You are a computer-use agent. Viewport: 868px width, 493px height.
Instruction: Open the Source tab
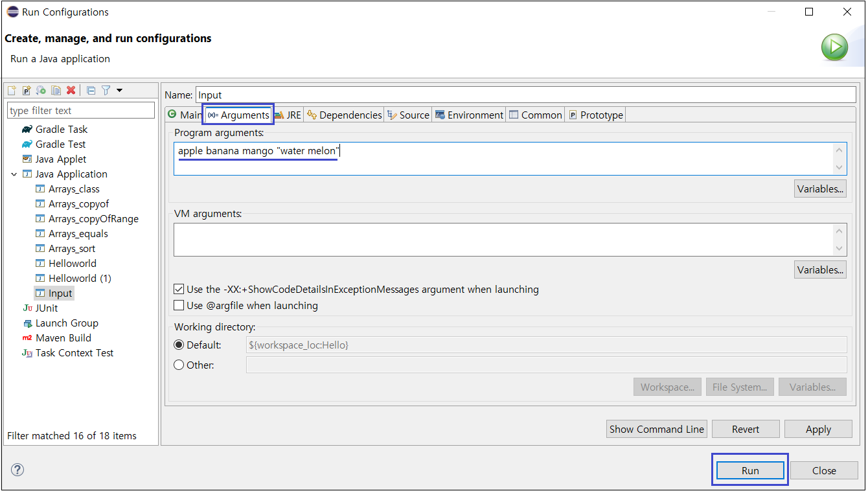click(x=408, y=115)
